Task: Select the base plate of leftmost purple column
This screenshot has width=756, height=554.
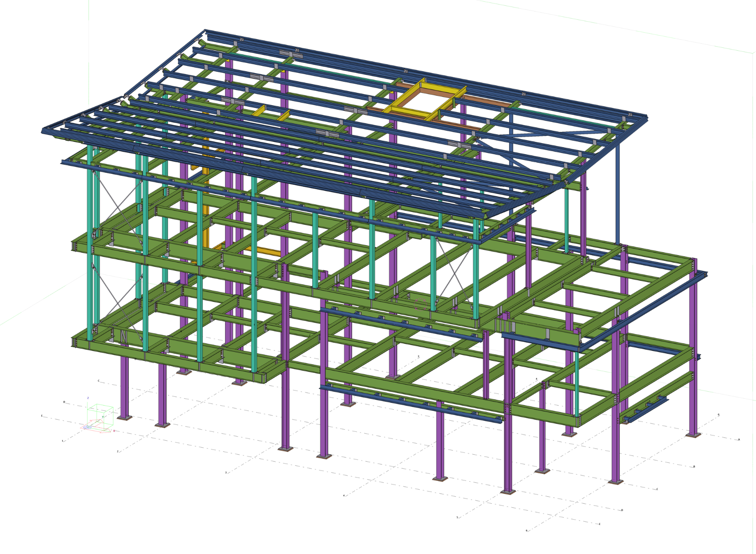Action: tap(125, 417)
